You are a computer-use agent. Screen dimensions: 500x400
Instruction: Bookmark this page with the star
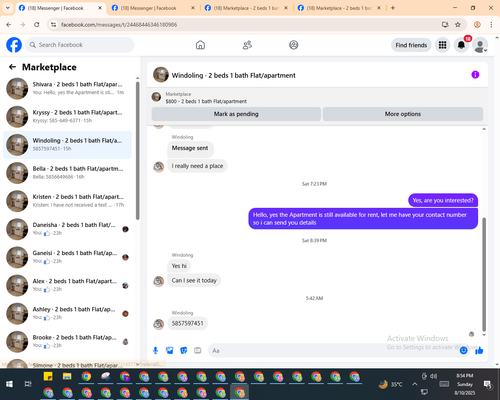458,24
